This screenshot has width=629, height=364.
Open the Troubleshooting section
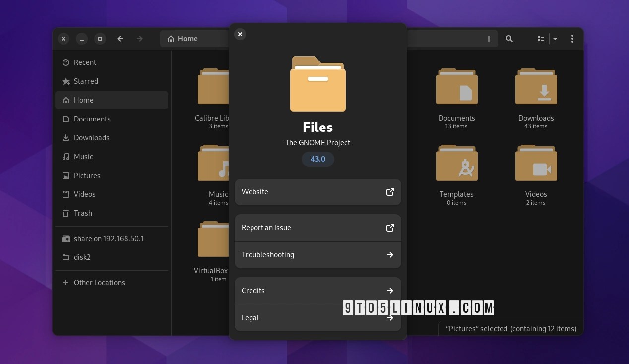coord(317,255)
